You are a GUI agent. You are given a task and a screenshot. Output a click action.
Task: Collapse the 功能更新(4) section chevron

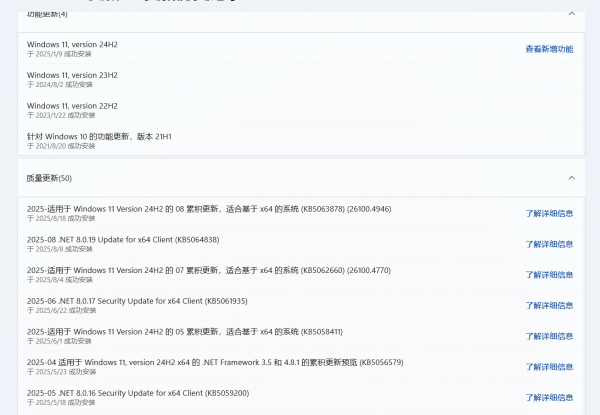(572, 14)
